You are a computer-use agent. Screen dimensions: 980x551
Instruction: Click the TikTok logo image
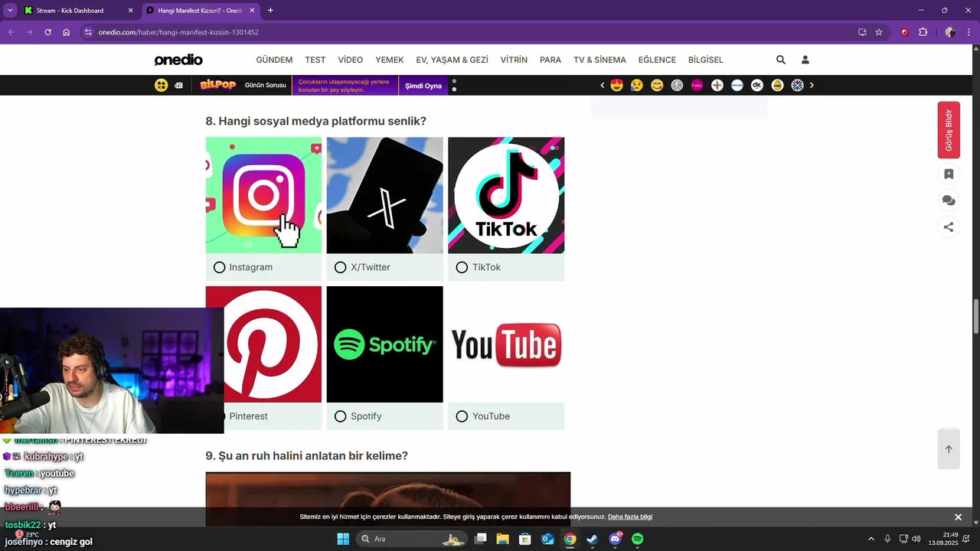[506, 195]
